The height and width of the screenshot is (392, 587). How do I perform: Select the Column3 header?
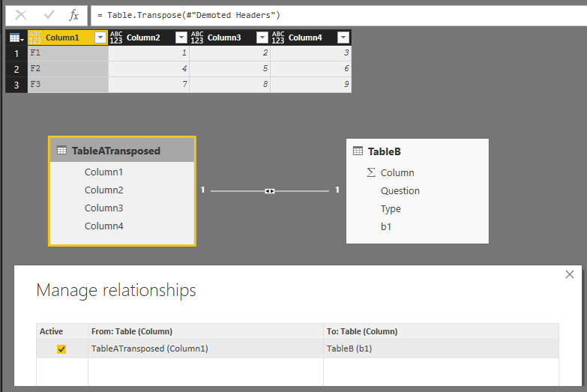tap(224, 37)
